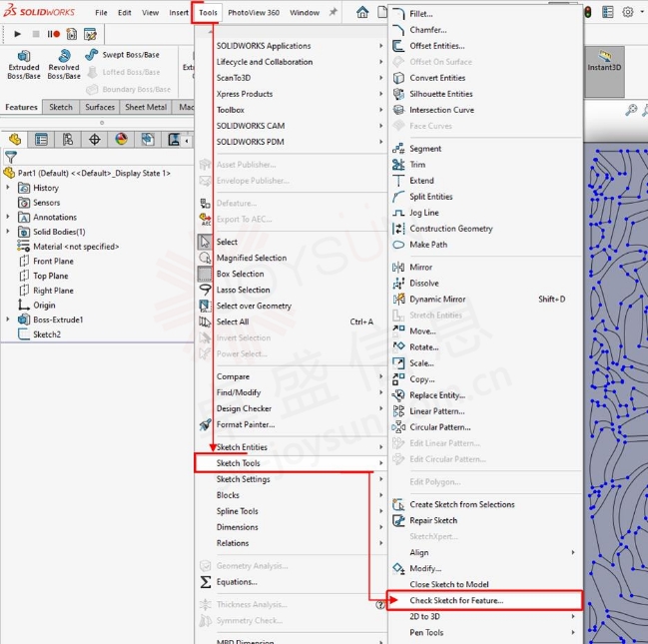
Task: Click the Intersection Curve icon
Action: click(398, 110)
